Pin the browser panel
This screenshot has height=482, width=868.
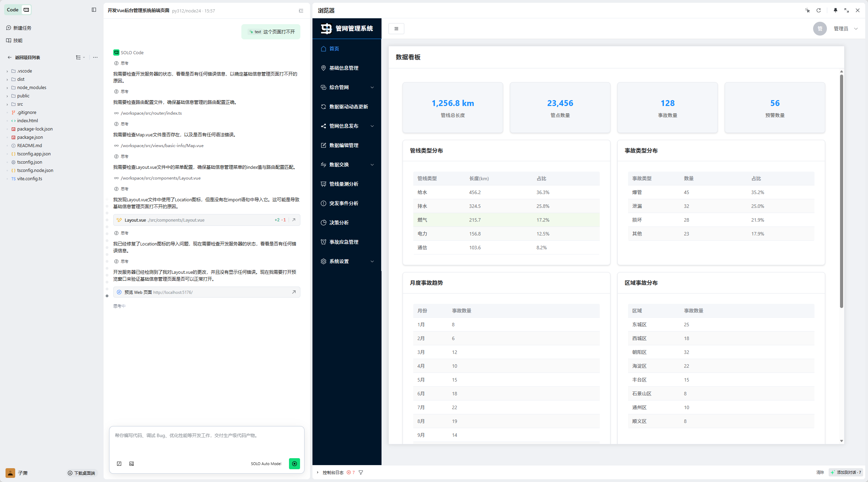835,10
